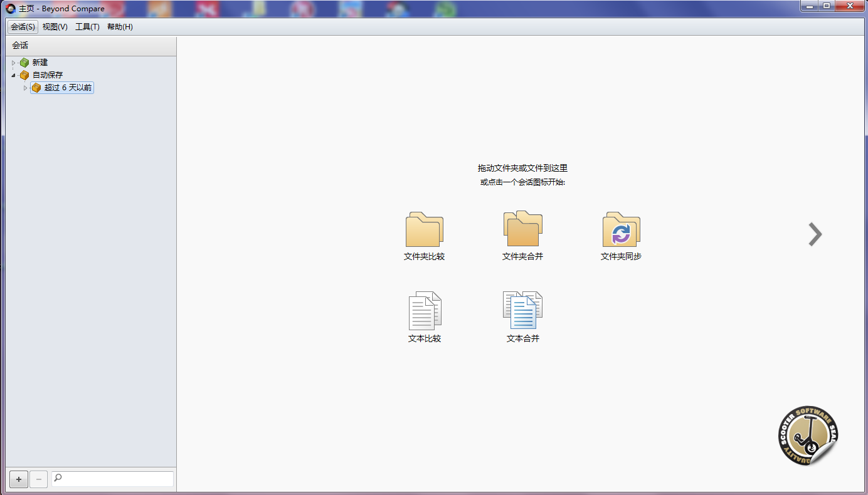
Task: Expand the 新建 tree node
Action: coord(13,63)
